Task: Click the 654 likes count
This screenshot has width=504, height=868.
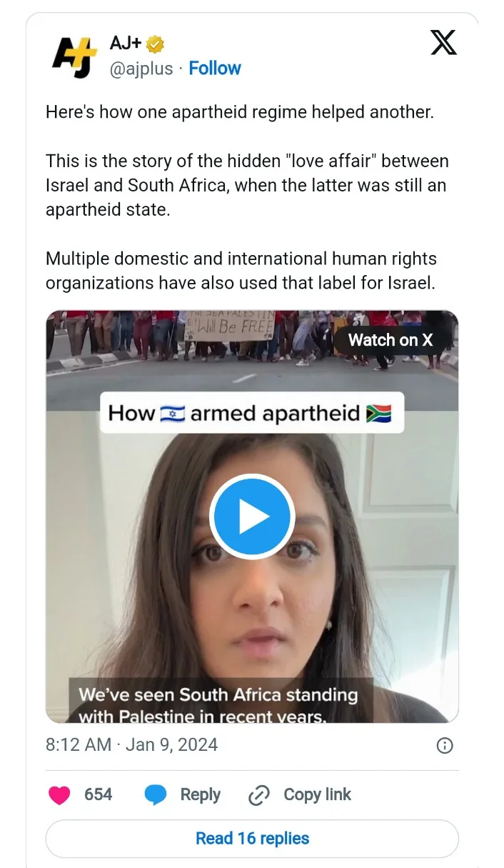Action: pos(99,794)
